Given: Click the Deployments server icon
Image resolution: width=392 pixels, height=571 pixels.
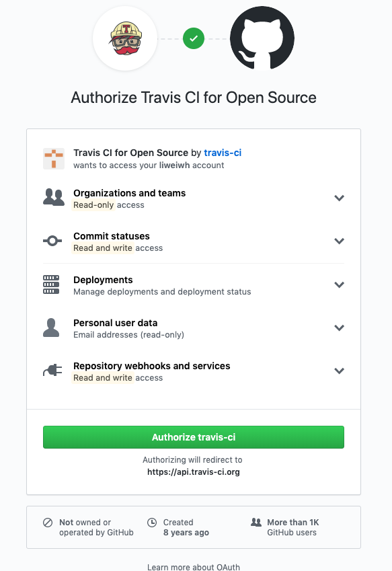Looking at the screenshot, I should [51, 284].
